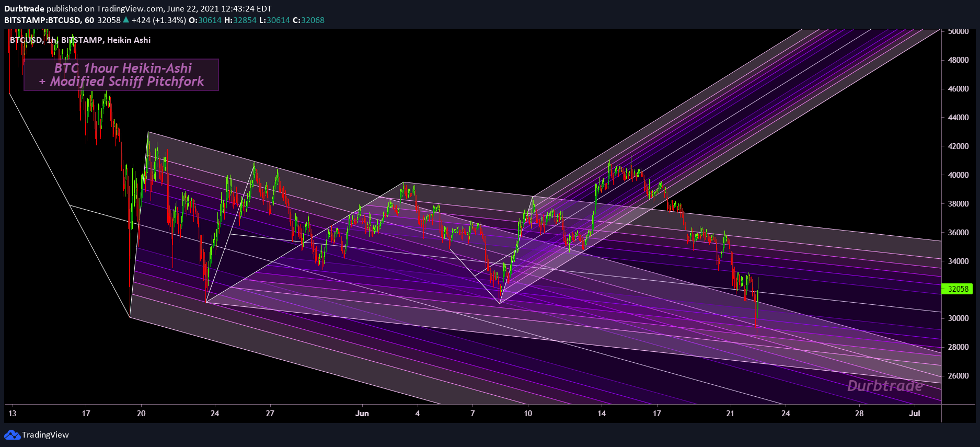Image resolution: width=980 pixels, height=447 pixels.
Task: Click the date label 28 on time axis
Action: (x=859, y=414)
